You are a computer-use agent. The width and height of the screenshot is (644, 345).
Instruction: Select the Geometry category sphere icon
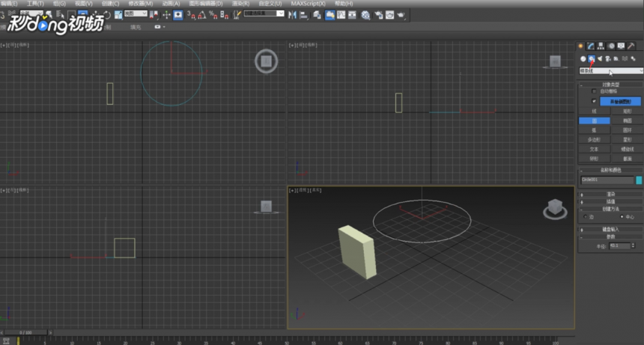coord(583,58)
